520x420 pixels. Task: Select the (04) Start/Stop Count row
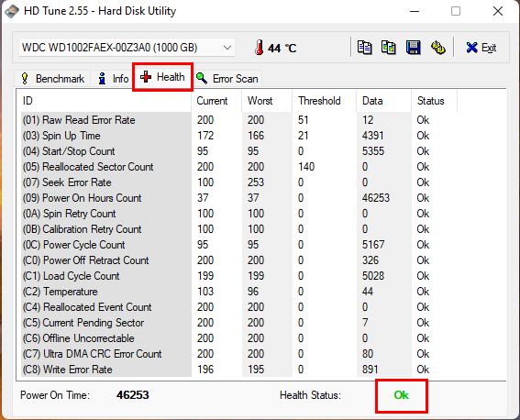click(x=239, y=151)
